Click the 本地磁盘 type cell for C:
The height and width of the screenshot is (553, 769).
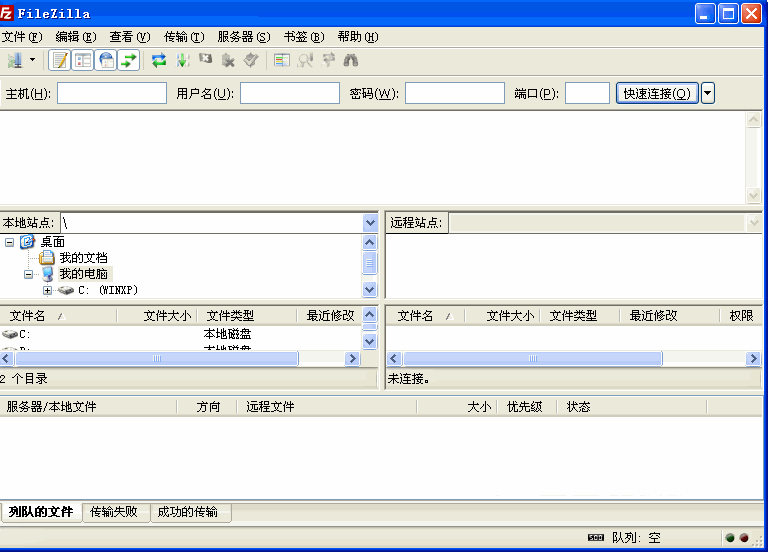pyautogui.click(x=227, y=334)
